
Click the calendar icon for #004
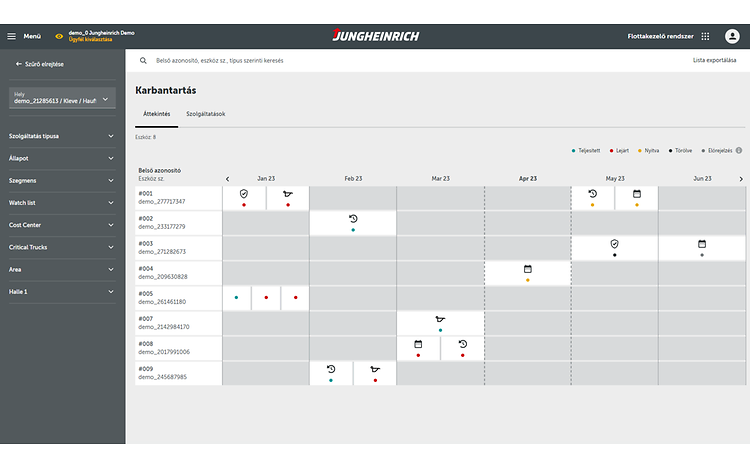[x=528, y=269]
